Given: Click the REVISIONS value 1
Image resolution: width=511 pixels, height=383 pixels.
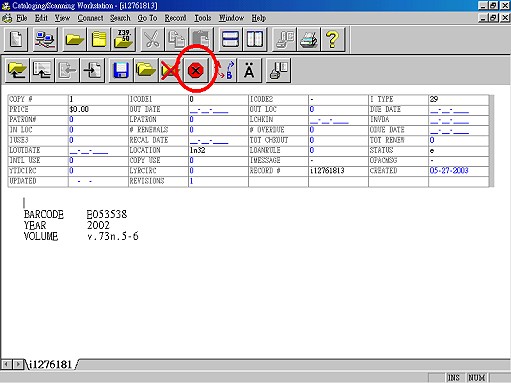Looking at the screenshot, I should (191, 181).
